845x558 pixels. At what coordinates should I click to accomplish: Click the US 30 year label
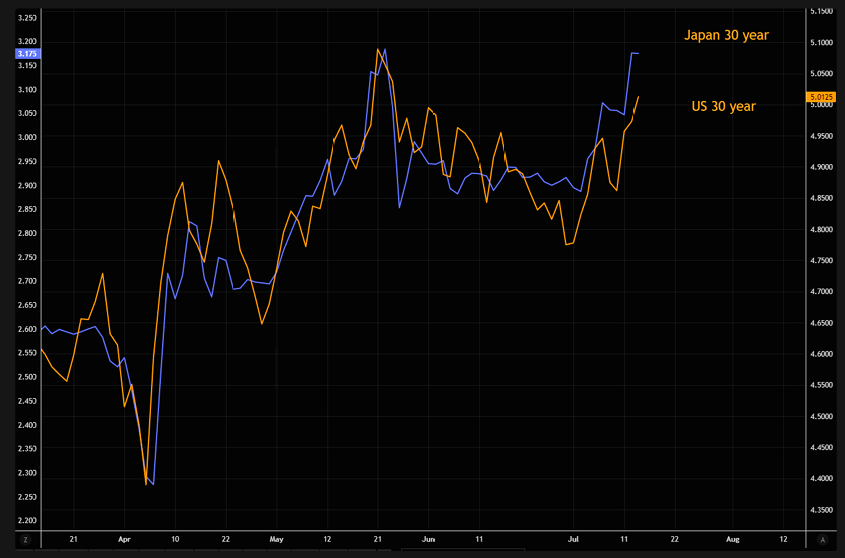point(723,106)
